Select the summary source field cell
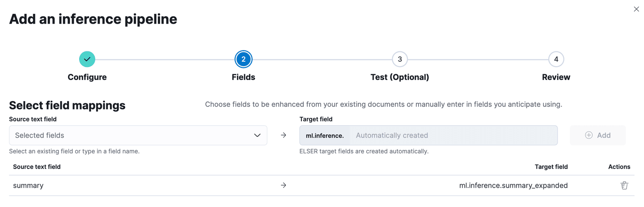The width and height of the screenshot is (644, 207). pos(28,186)
